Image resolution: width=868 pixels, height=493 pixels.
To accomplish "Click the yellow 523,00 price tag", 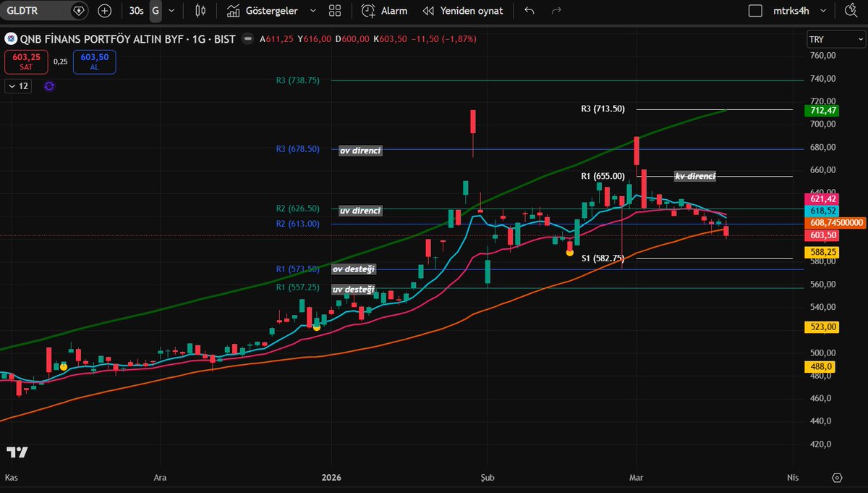I will click(822, 327).
